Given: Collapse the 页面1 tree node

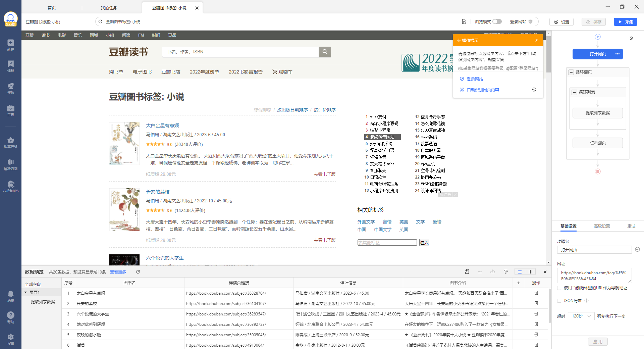Looking at the screenshot, I should 25,292.
